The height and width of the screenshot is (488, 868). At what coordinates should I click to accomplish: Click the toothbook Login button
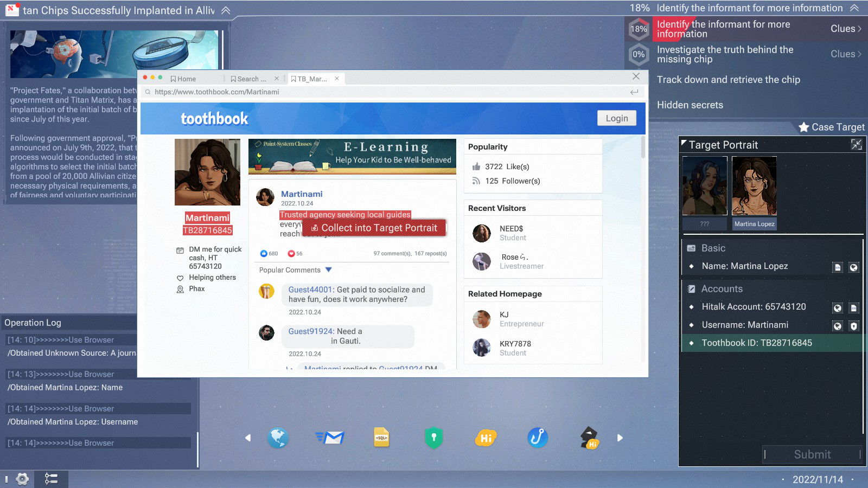(616, 118)
